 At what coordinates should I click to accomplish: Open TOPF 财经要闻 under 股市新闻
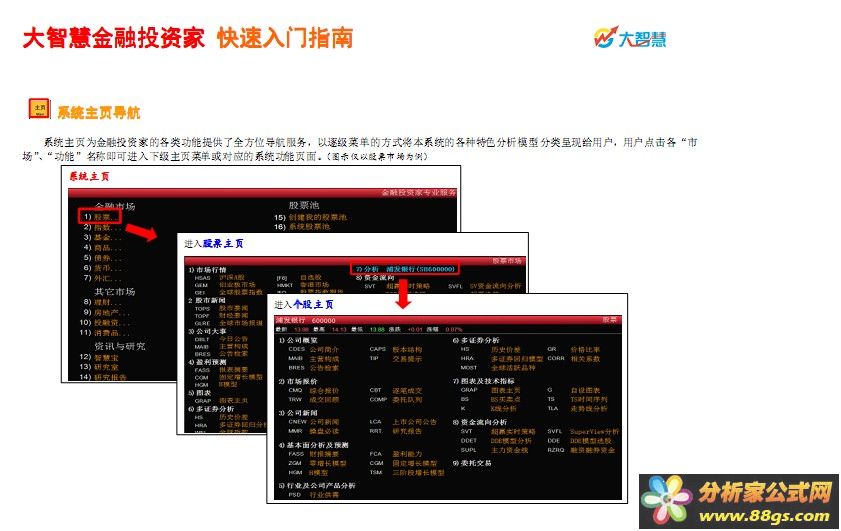221,316
